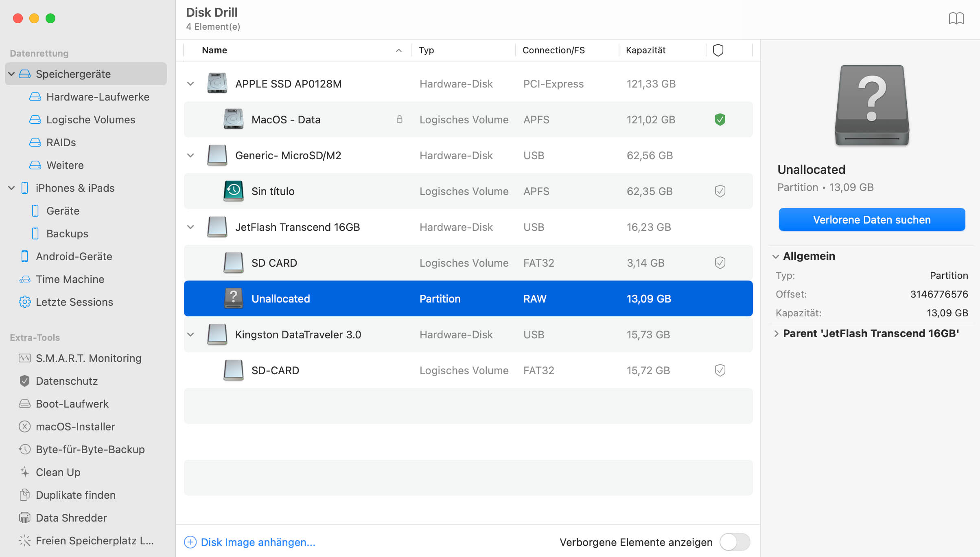Collapse the Generic- MicroSD/M2 disk row

coord(190,156)
